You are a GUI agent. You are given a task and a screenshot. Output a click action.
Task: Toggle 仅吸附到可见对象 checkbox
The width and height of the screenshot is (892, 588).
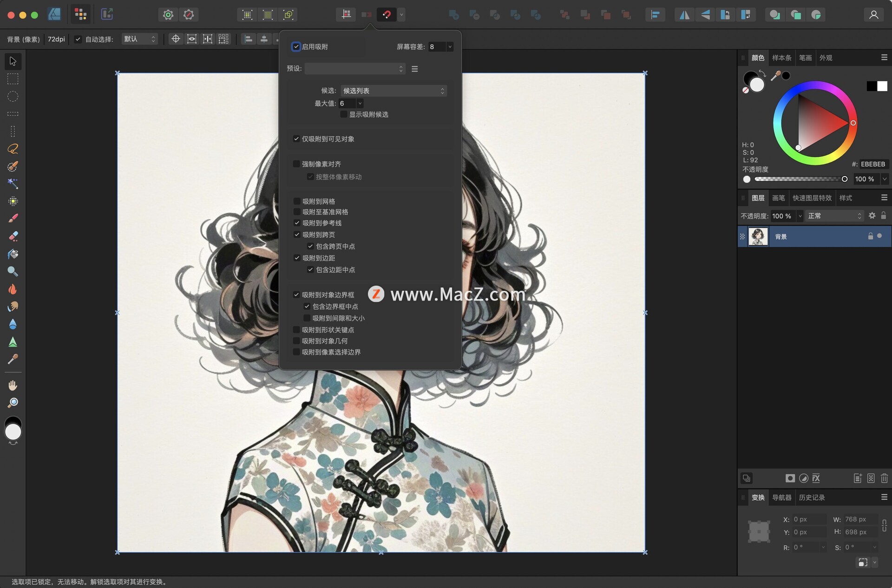click(296, 139)
